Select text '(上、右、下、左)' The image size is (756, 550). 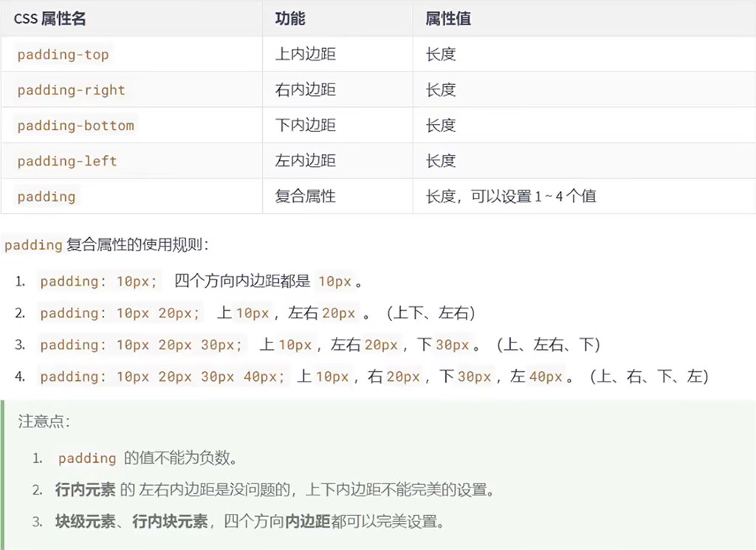point(649,376)
